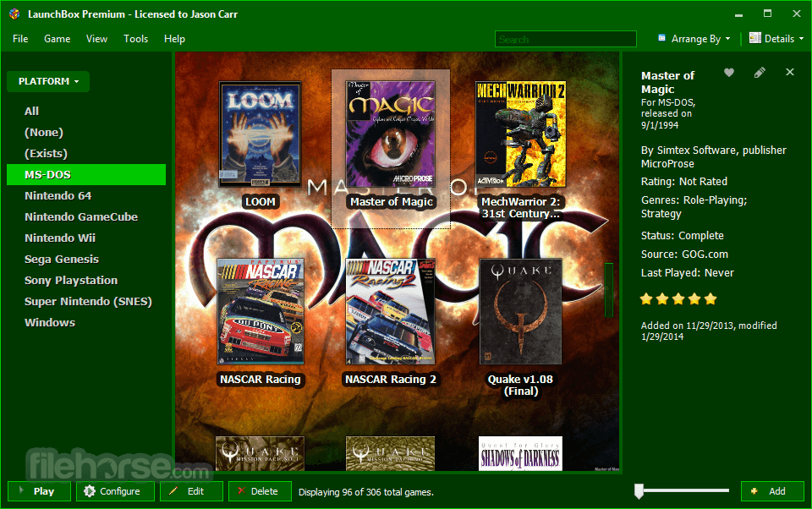Select Nintendo 64 platform

click(58, 195)
